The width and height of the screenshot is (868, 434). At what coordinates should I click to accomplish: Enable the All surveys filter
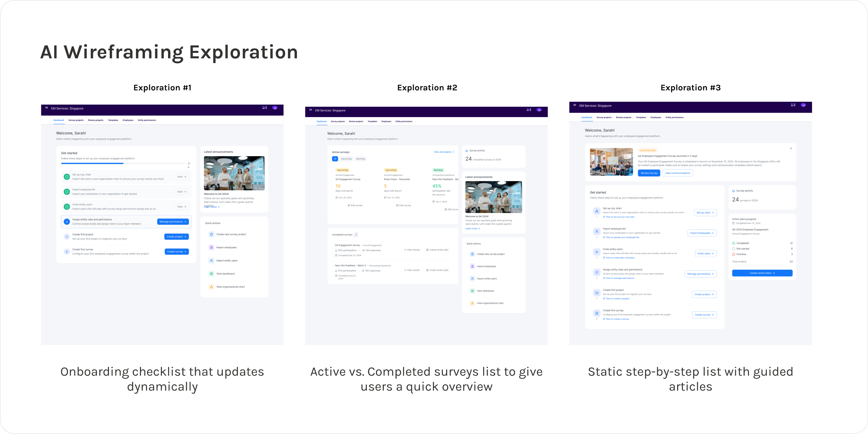coord(335,159)
